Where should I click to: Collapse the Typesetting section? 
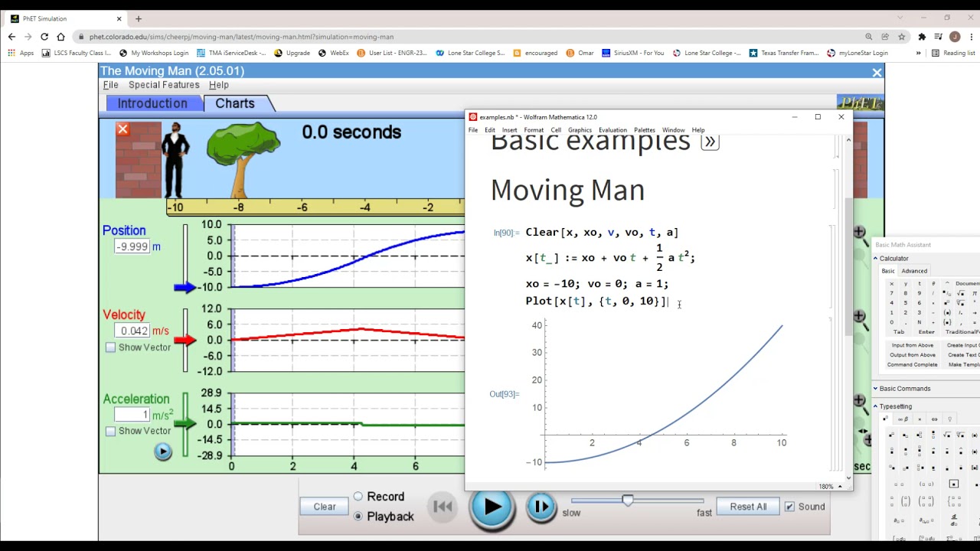[x=875, y=406]
